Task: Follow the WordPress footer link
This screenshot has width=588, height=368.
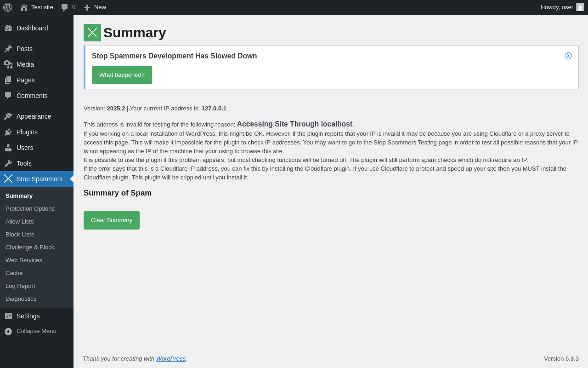Action: click(170, 359)
